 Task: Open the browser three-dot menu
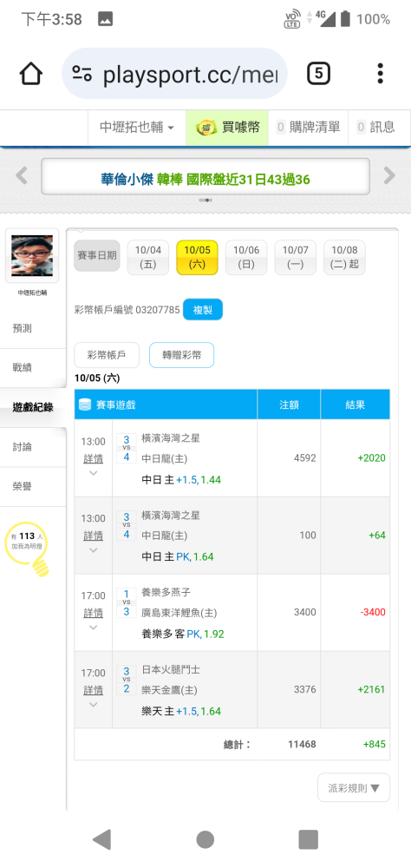click(x=380, y=74)
